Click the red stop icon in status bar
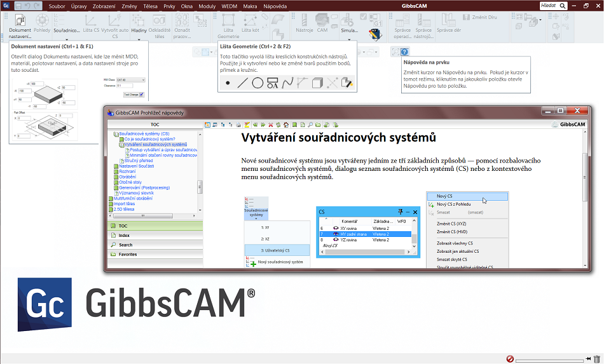The height and width of the screenshot is (364, 604). click(x=510, y=359)
